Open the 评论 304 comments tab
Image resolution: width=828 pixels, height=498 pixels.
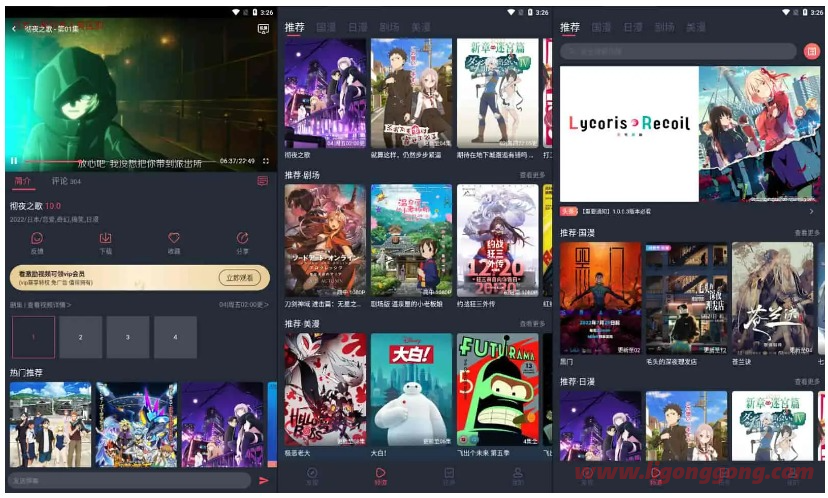(x=66, y=181)
